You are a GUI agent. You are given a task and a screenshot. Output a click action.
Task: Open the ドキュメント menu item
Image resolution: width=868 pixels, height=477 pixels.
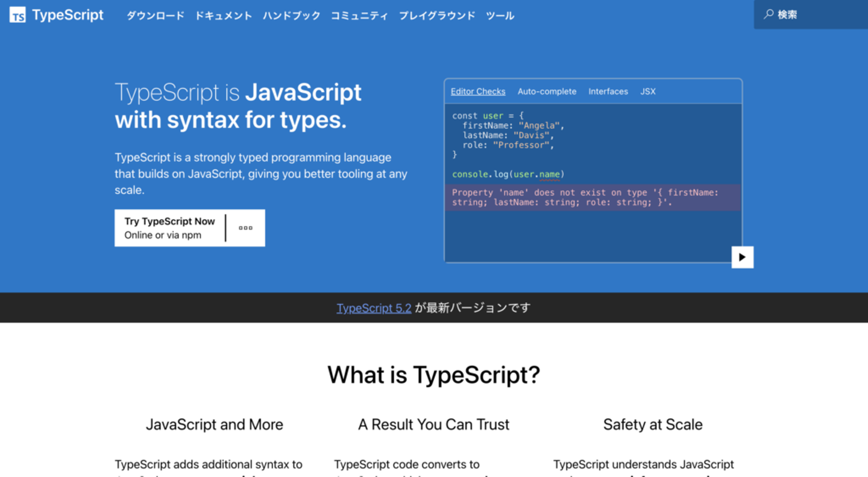224,16
